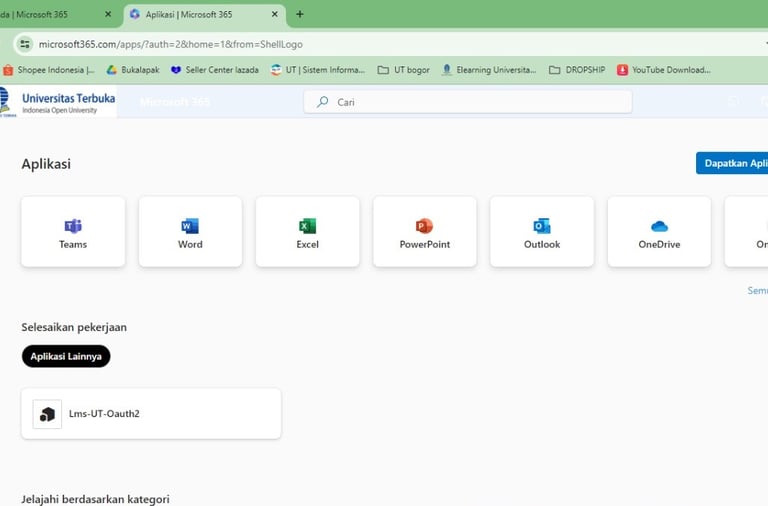This screenshot has width=768, height=506.
Task: Click the Aplikasi page heading
Action: pos(46,164)
